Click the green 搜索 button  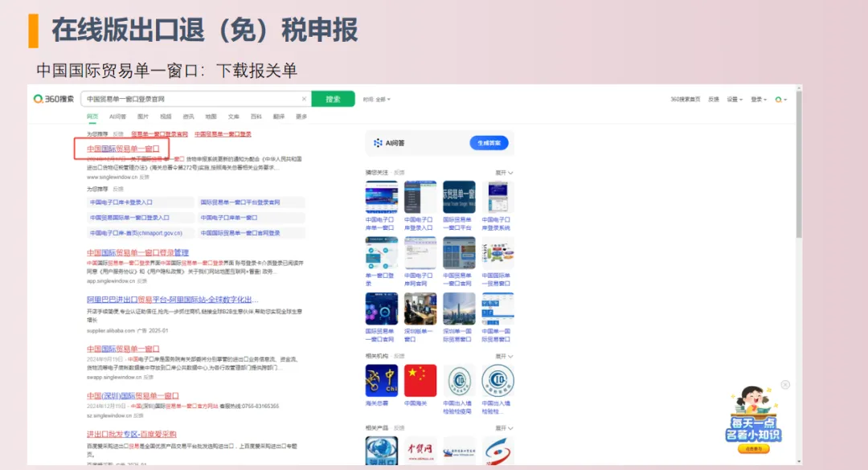333,99
